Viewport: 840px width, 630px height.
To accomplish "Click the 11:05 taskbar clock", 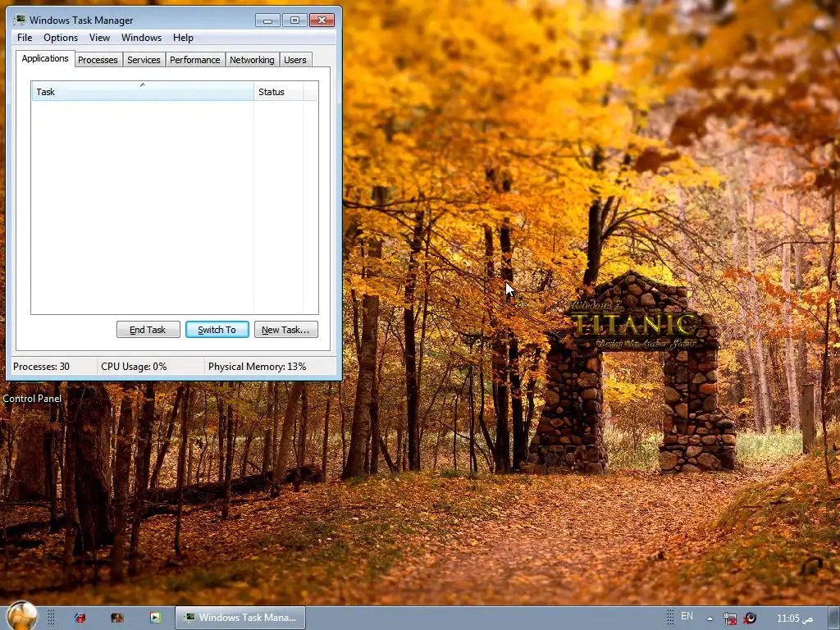I will pyautogui.click(x=794, y=619).
